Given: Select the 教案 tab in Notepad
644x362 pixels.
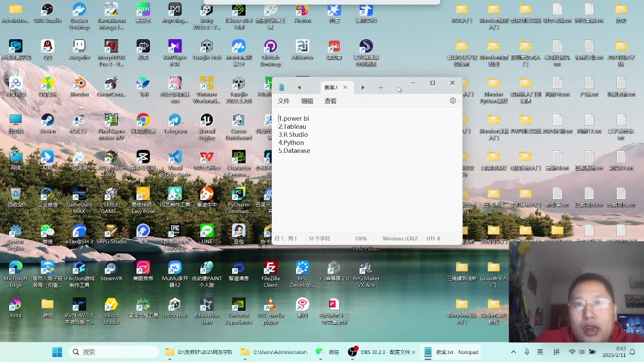Looking at the screenshot, I should click(331, 87).
